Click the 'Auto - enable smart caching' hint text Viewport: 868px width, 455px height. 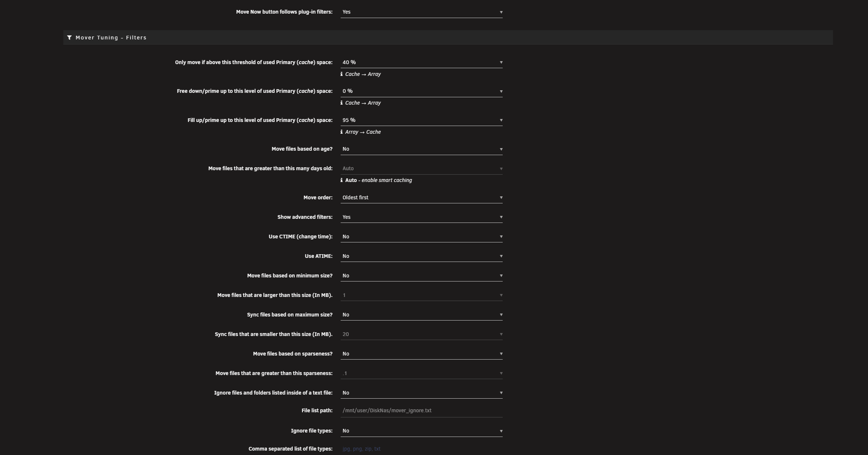[379, 180]
